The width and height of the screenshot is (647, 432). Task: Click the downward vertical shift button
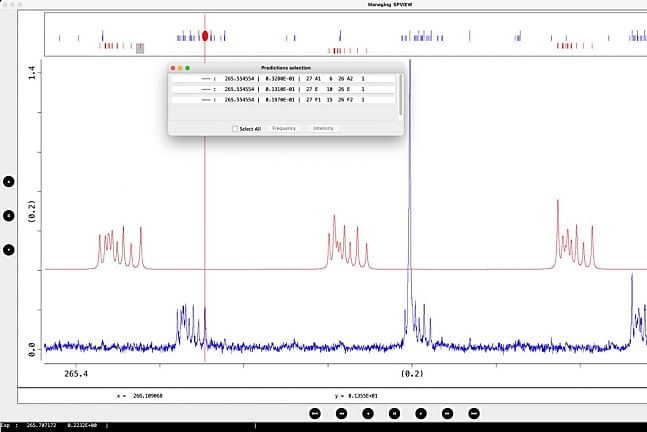[x=9, y=250]
